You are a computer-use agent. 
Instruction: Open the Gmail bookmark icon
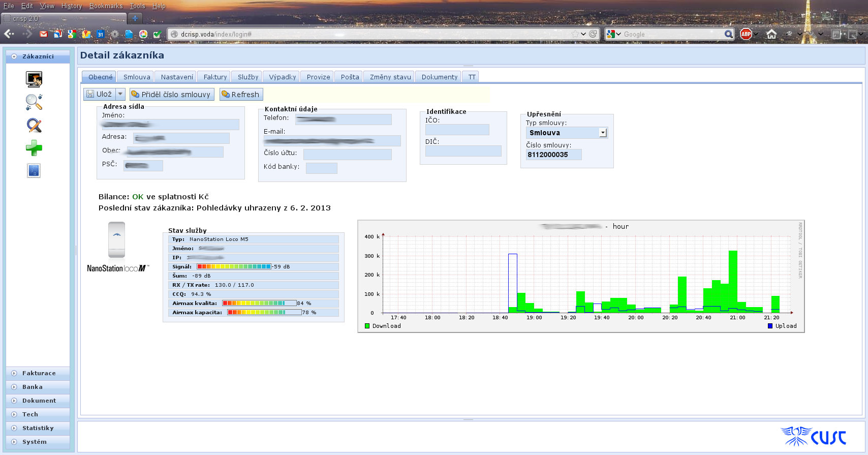(x=44, y=34)
